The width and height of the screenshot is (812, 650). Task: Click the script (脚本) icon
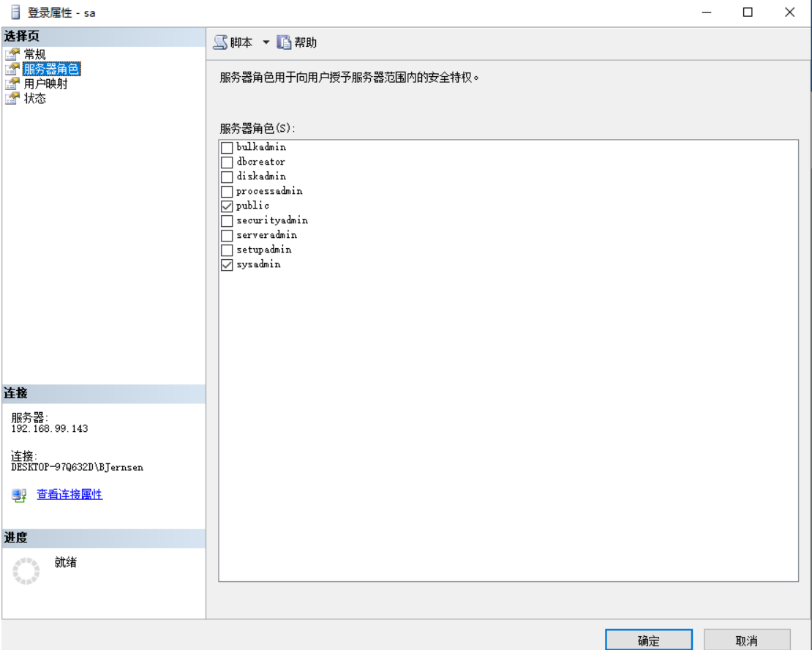[220, 42]
